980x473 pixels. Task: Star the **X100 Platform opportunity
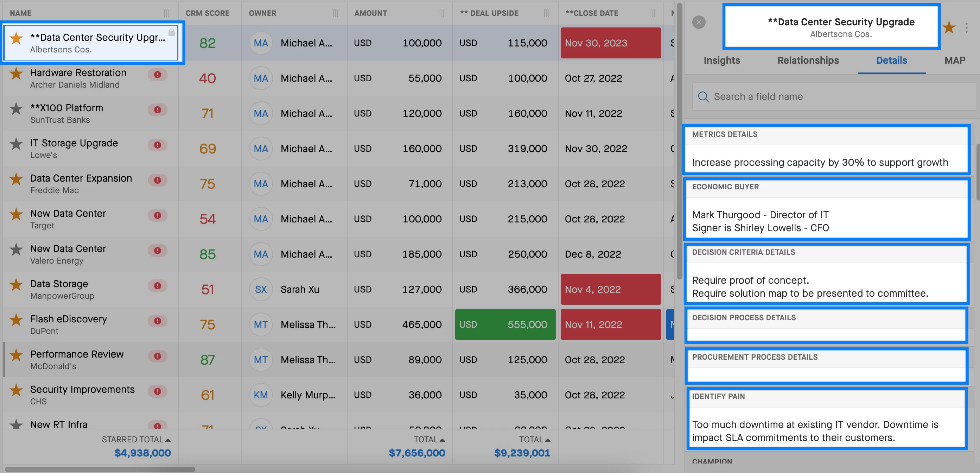pos(16,109)
